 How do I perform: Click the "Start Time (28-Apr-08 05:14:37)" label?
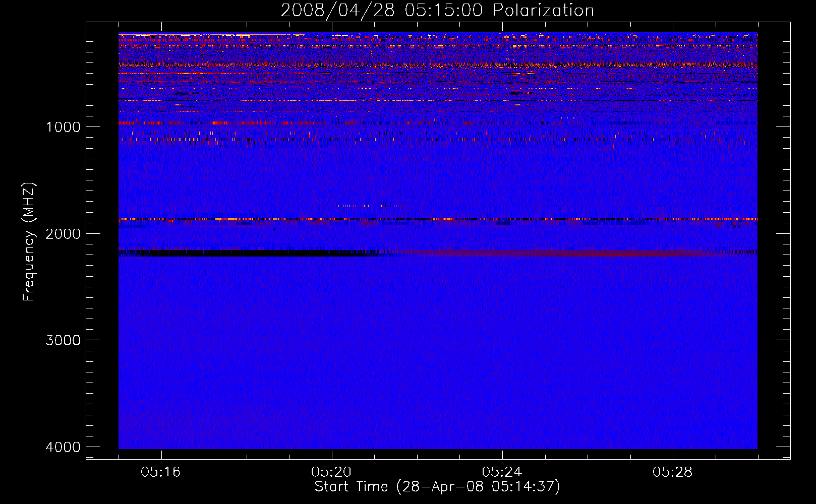tap(437, 487)
